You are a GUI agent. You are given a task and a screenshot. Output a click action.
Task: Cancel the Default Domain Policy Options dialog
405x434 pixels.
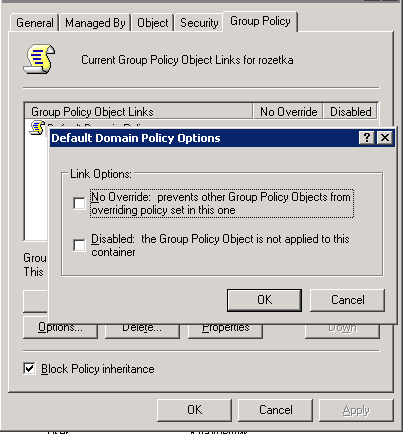[347, 300]
